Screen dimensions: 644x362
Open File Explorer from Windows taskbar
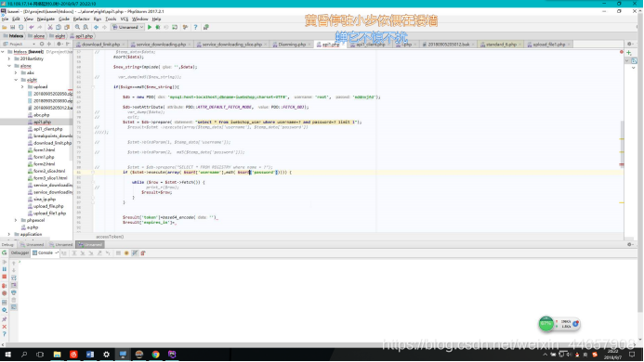57,355
